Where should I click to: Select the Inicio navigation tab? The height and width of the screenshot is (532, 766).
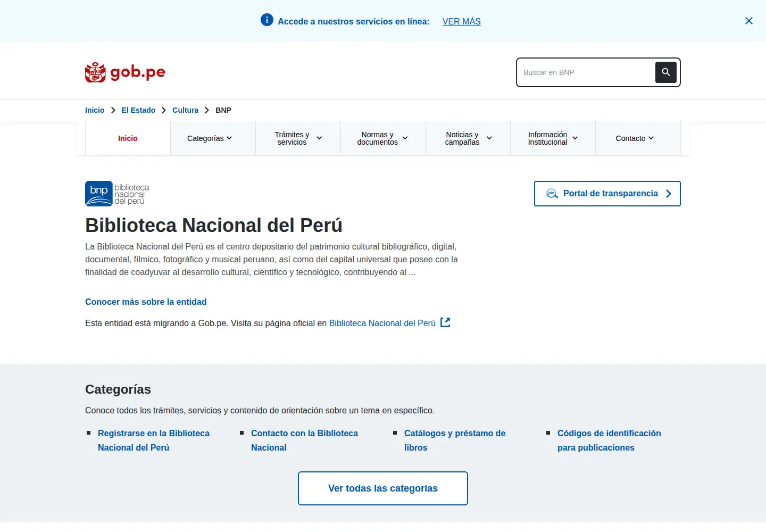point(128,138)
